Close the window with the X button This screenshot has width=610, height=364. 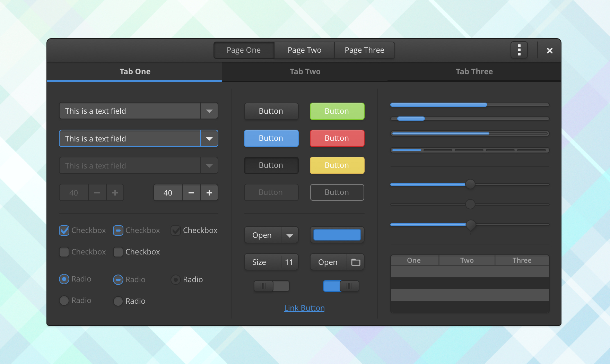coord(549,51)
